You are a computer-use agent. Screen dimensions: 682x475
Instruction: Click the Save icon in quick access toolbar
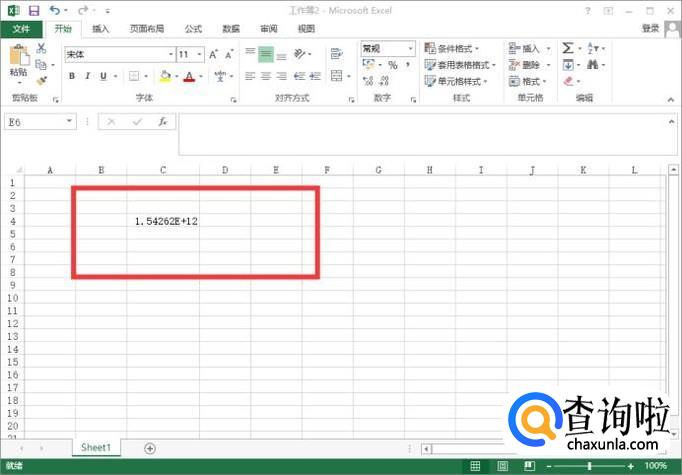[x=34, y=10]
